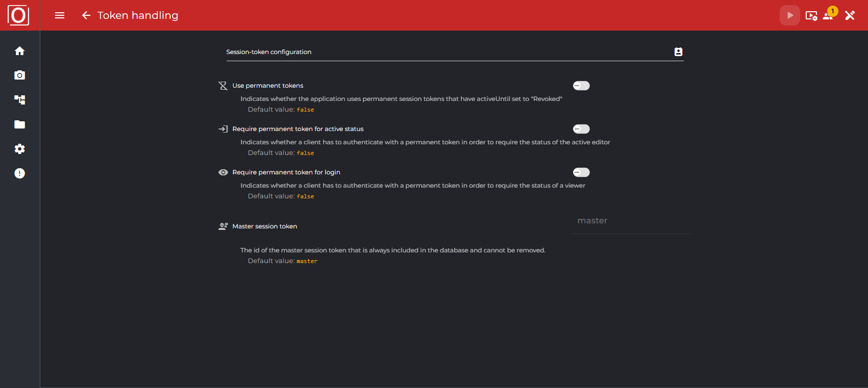Enable Require permanent token for login

click(x=581, y=172)
